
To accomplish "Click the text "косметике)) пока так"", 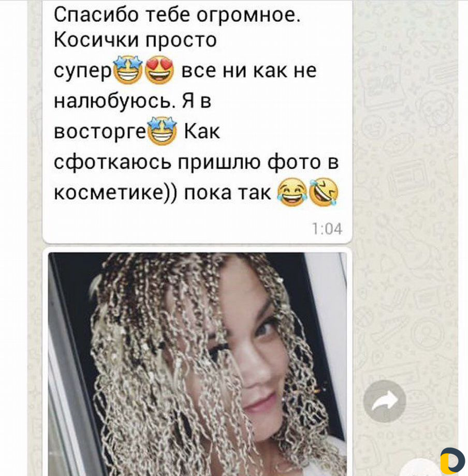I will click(162, 193).
